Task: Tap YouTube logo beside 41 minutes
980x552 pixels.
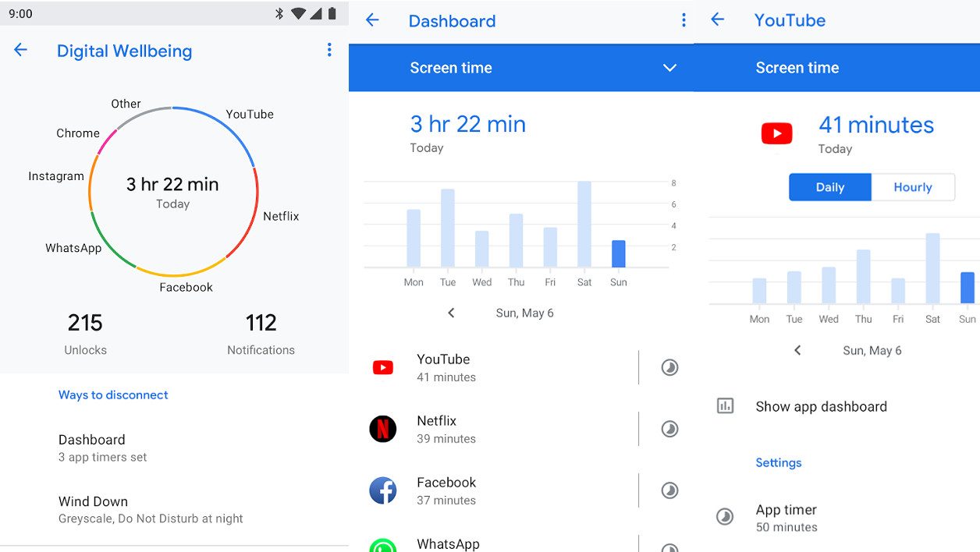Action: [x=777, y=134]
